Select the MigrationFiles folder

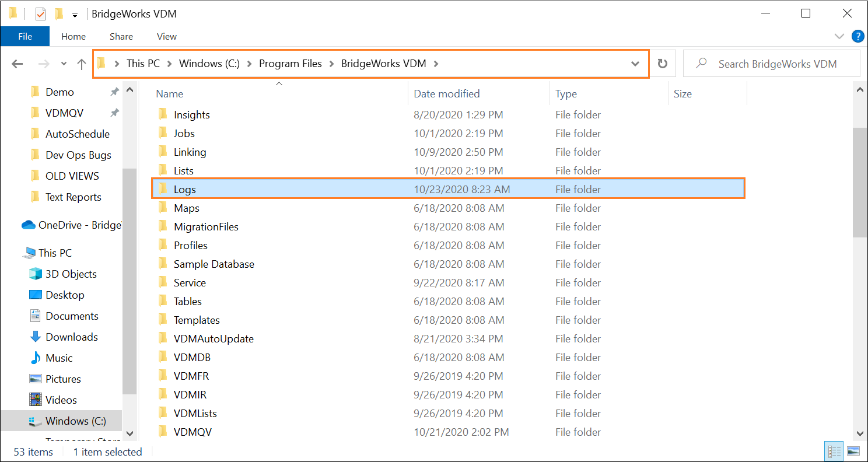pos(206,227)
